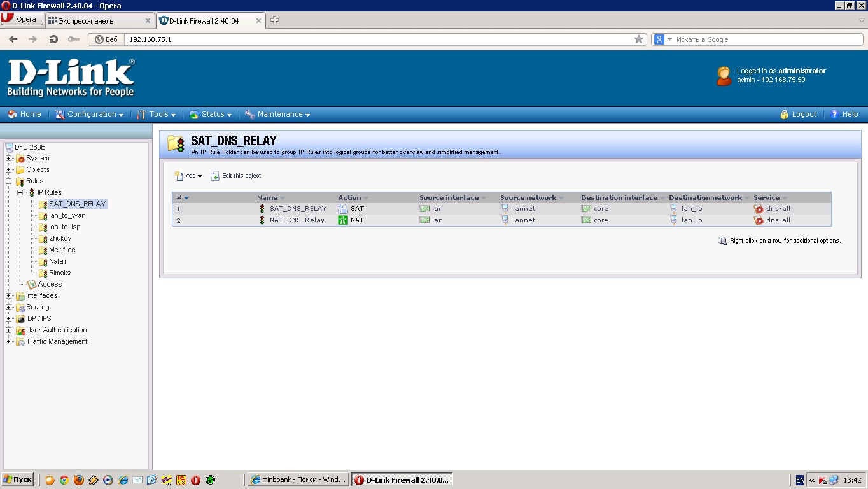Open the Maintenance menu
This screenshot has height=489, width=868.
tap(277, 115)
